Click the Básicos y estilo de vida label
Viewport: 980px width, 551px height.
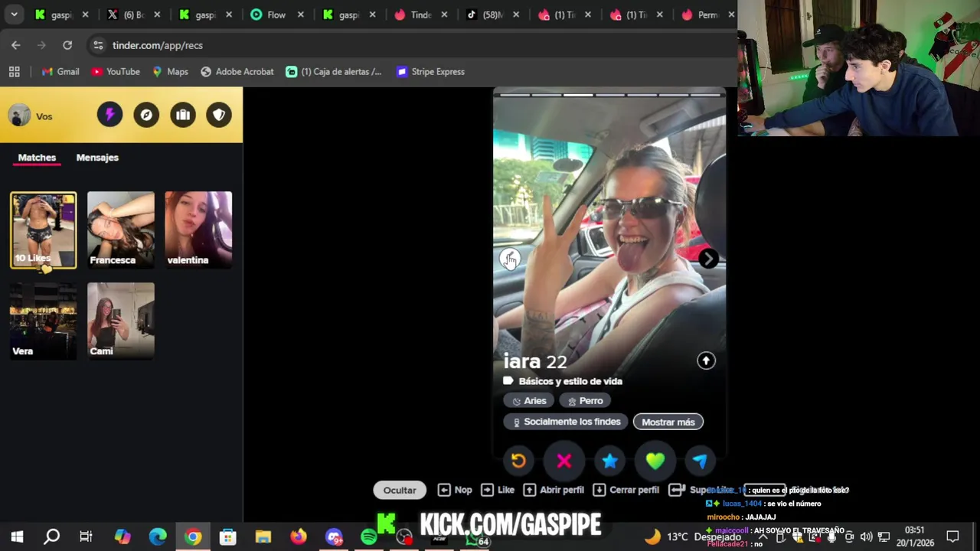click(570, 381)
